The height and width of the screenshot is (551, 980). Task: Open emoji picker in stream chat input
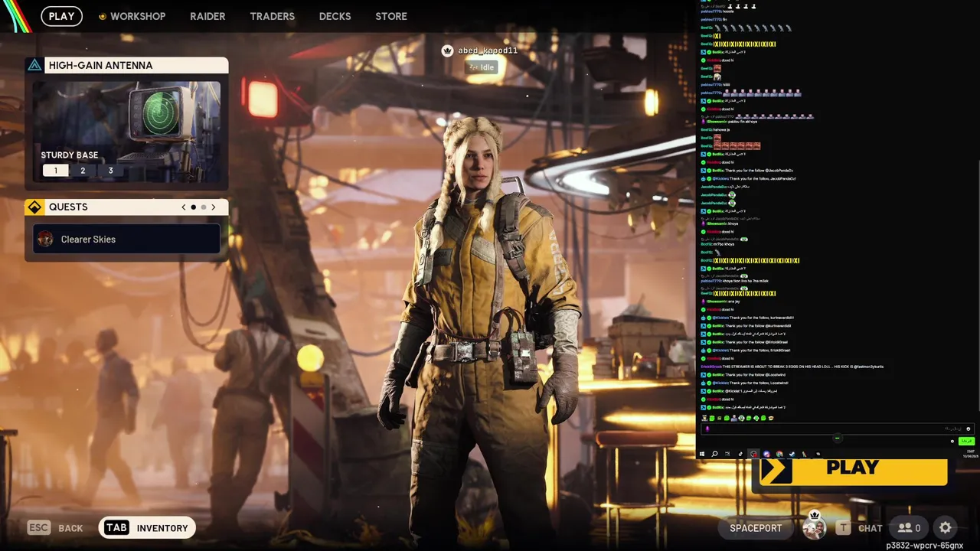pyautogui.click(x=969, y=429)
